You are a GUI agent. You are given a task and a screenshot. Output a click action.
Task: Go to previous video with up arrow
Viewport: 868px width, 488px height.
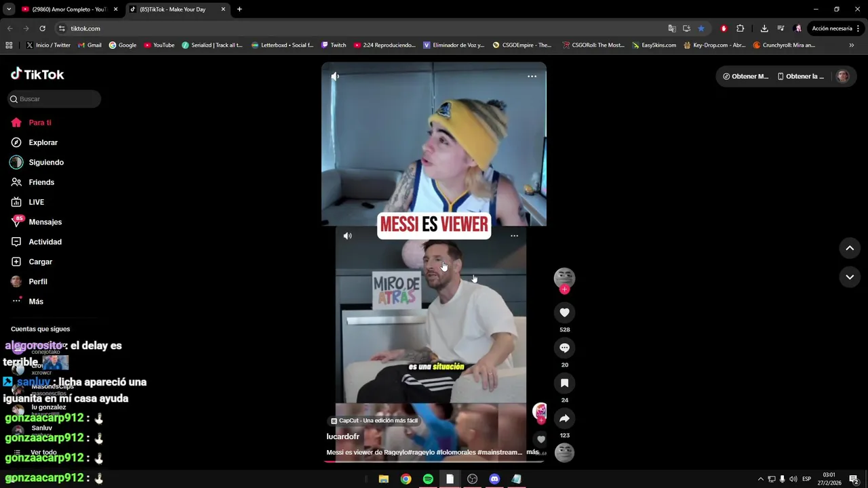coord(850,248)
